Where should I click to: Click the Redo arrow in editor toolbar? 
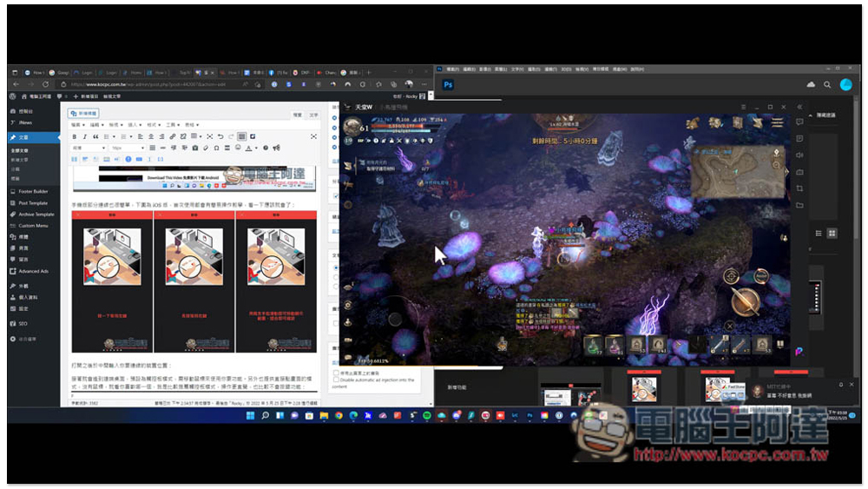point(231,136)
